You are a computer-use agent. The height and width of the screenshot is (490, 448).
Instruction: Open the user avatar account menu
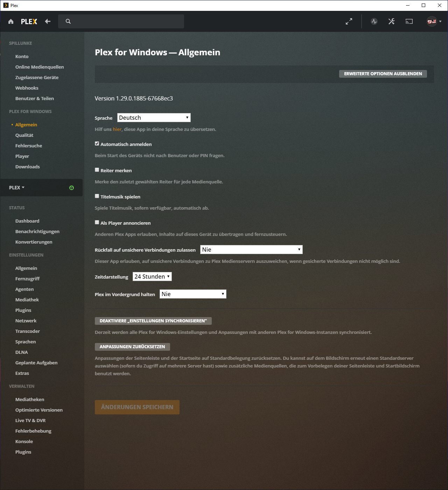click(x=432, y=21)
